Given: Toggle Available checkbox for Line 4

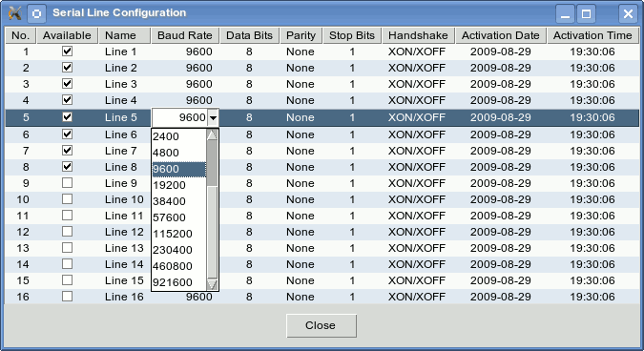Looking at the screenshot, I should click(x=68, y=100).
